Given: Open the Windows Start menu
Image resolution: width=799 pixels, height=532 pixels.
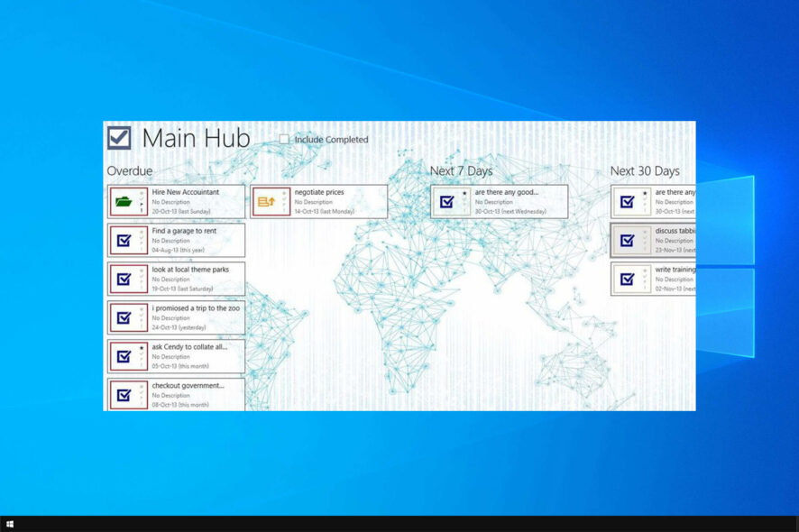Looking at the screenshot, I should (10, 524).
